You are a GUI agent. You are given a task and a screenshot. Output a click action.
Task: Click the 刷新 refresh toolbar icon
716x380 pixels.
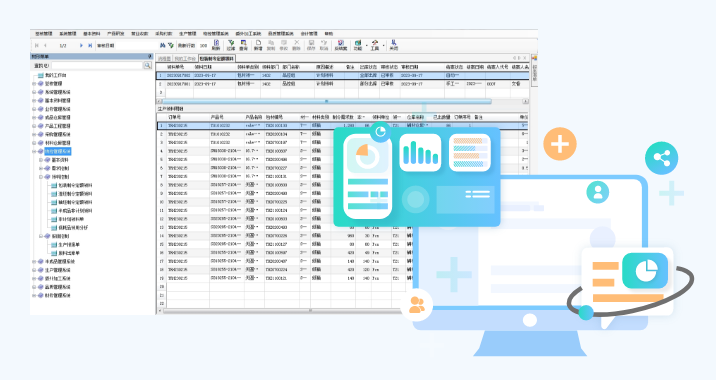click(216, 45)
